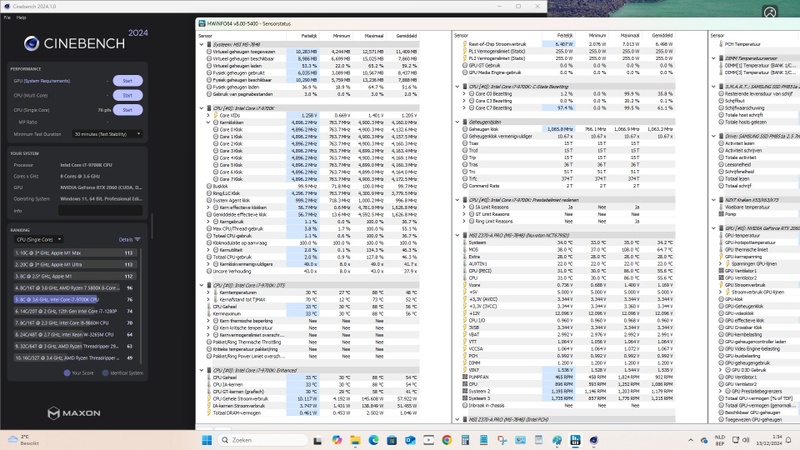
Task: Select the Intel Xeon W-3265M ranking entry
Action: [75, 335]
